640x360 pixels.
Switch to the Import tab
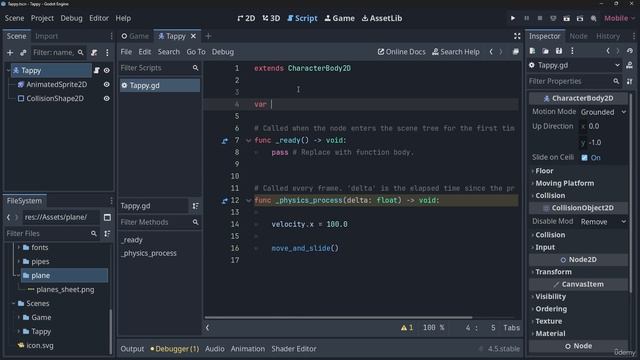[x=47, y=36]
